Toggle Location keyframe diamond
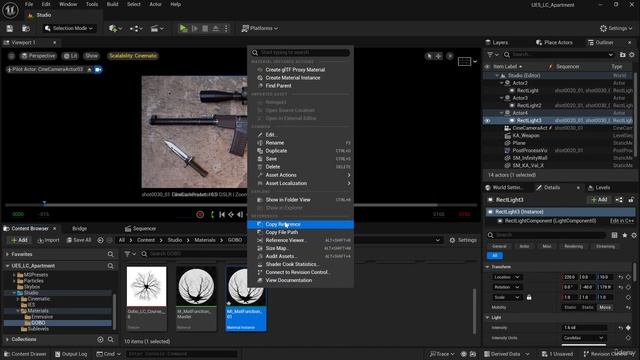The height and width of the screenshot is (360, 640). click(x=629, y=277)
